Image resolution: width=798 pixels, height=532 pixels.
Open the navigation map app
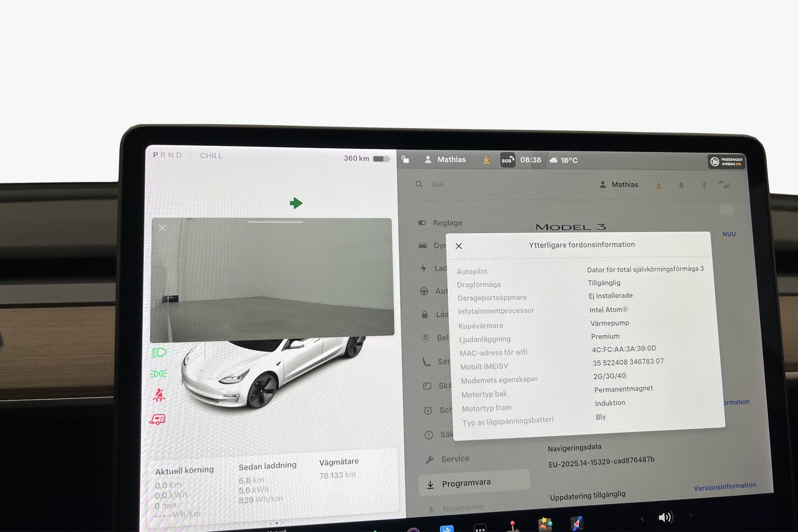[577, 524]
